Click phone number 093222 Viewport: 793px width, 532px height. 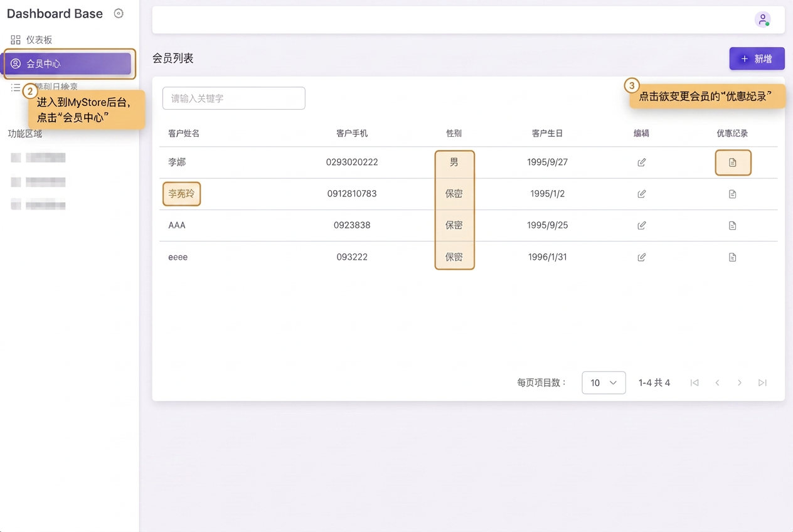pyautogui.click(x=352, y=257)
